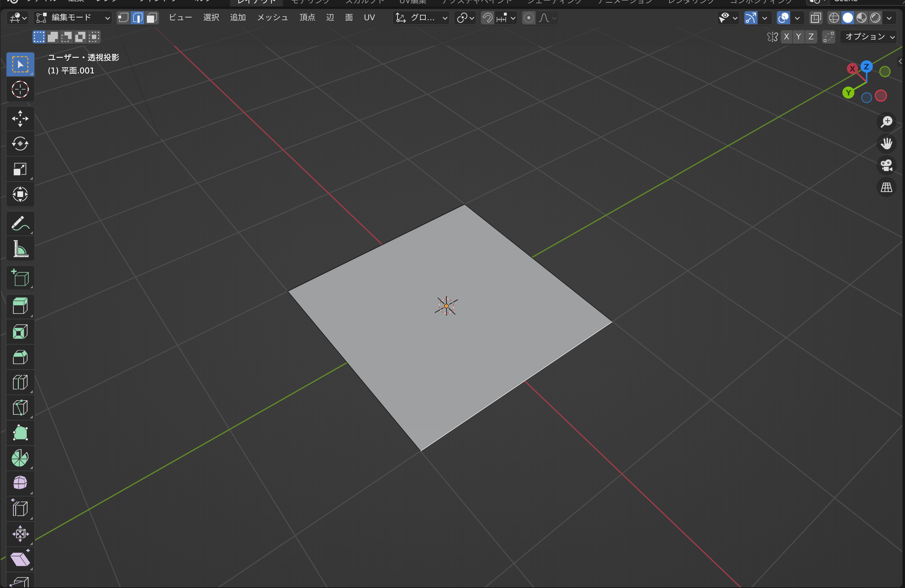Switch to rendered shading
The image size is (905, 588).
tap(875, 17)
